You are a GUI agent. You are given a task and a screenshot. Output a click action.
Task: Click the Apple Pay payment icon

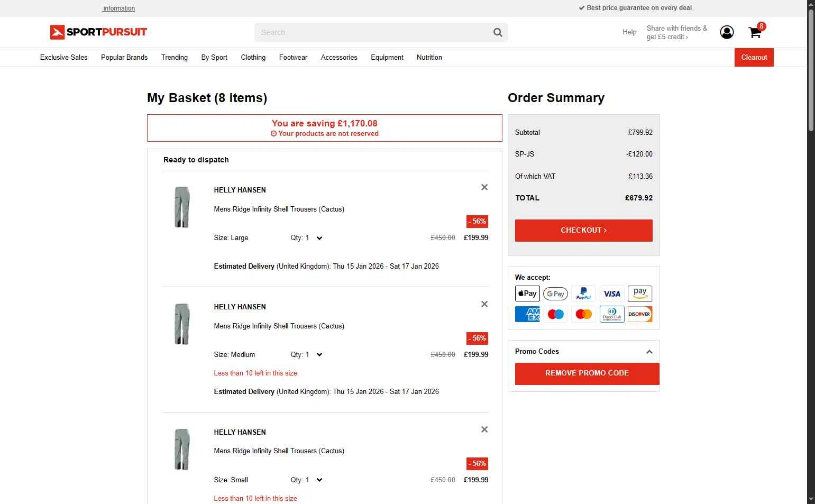point(527,294)
